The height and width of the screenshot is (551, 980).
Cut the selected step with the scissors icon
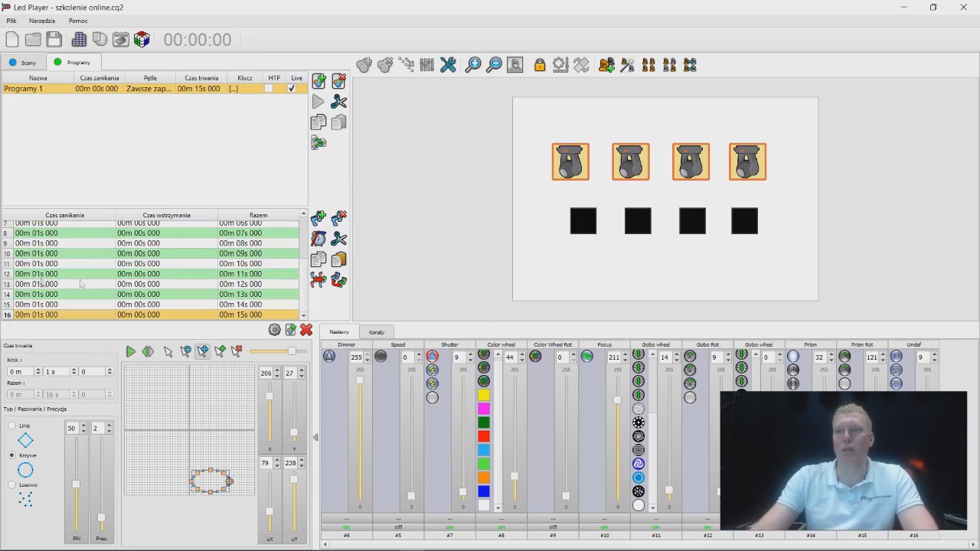[339, 240]
